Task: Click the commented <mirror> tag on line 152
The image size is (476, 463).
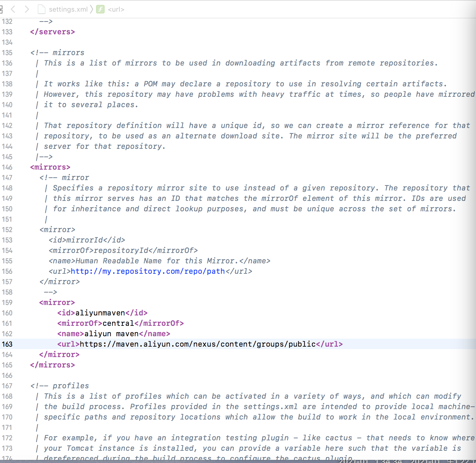Action: click(57, 230)
